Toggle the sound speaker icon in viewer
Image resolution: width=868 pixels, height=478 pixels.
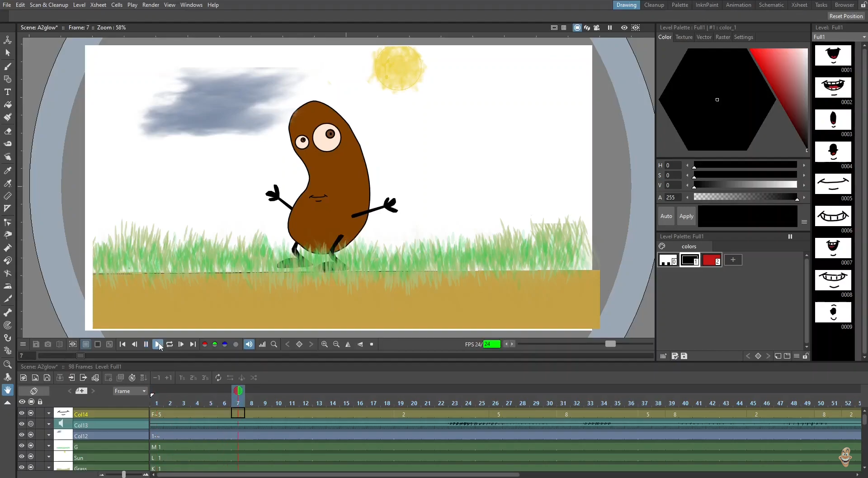(x=249, y=344)
